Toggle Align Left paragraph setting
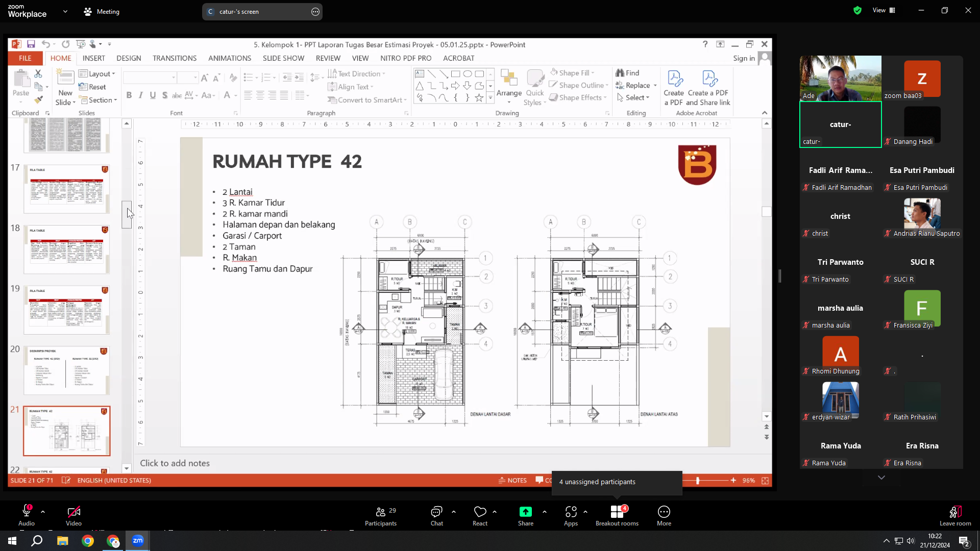The width and height of the screenshot is (980, 551). click(248, 95)
